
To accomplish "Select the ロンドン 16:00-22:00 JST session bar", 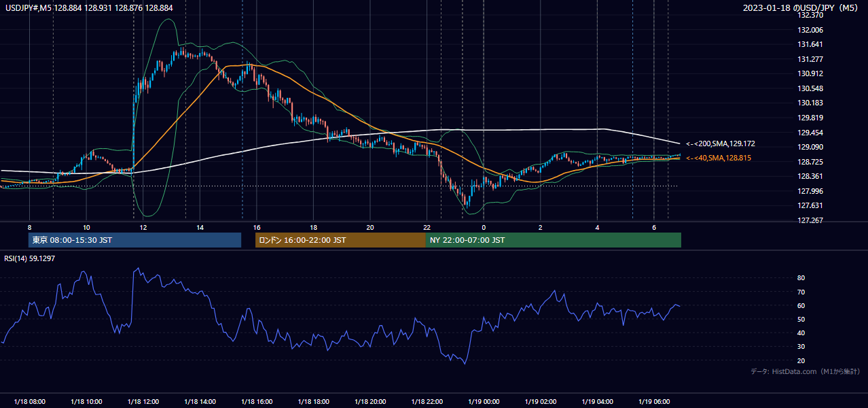I will point(340,240).
